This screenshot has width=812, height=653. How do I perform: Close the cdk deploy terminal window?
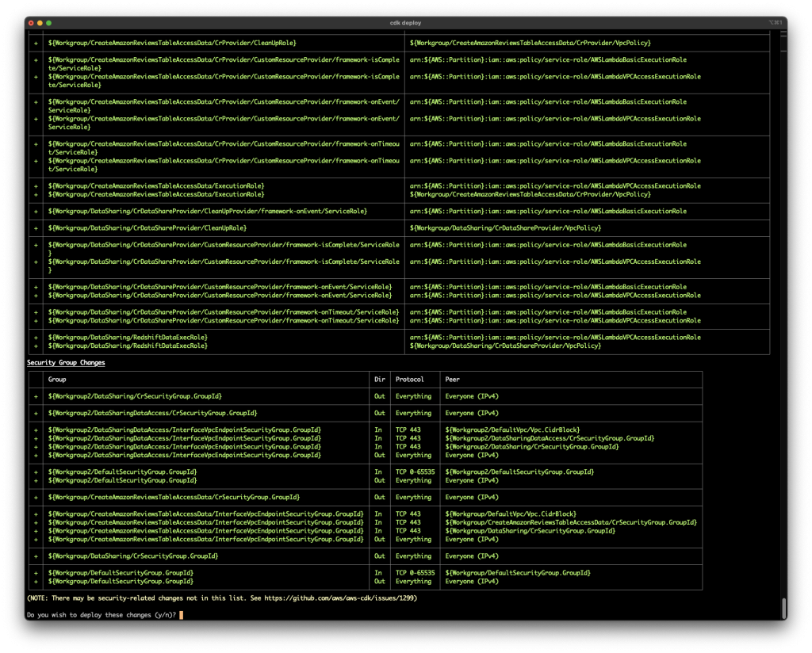31,23
